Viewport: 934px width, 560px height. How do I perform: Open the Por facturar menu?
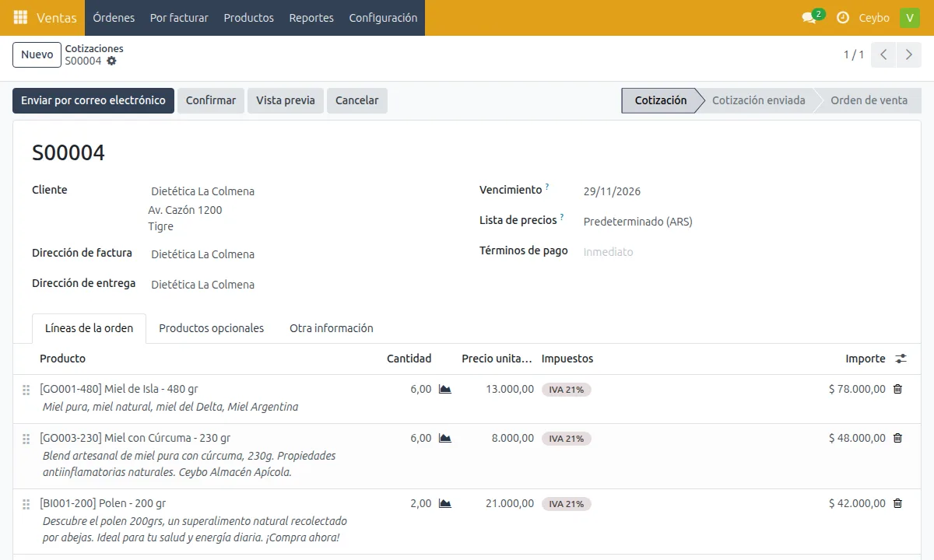179,17
